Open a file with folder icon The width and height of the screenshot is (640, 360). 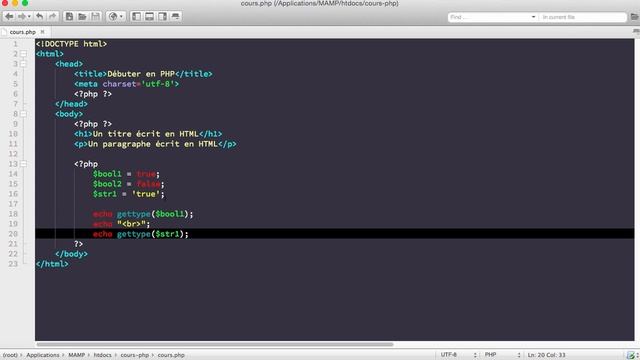click(x=82, y=16)
